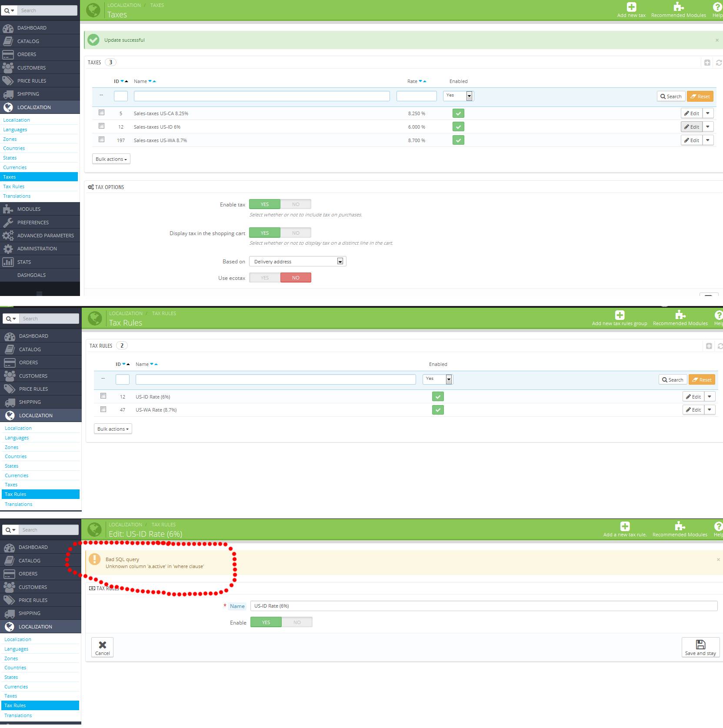Image resolution: width=723 pixels, height=728 pixels.
Task: Expand the Edit dropdown arrow for Sales-taxes US-CA 8.25%
Action: pos(708,113)
